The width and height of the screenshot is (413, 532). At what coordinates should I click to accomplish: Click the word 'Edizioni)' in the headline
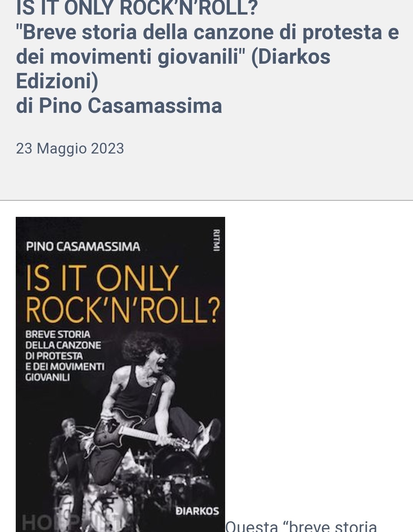[x=57, y=81]
